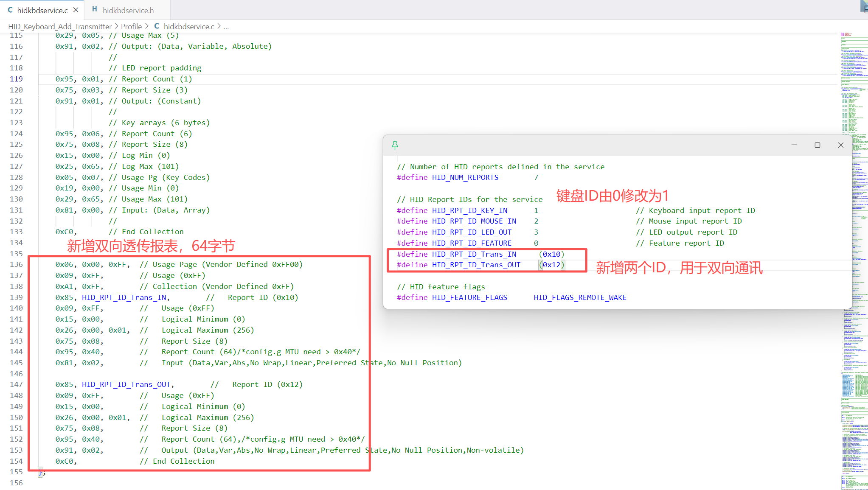Pin the floating definition window

pos(395,146)
